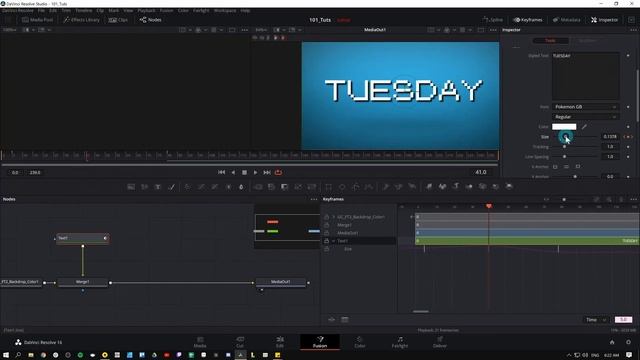Toggle loop playback button
The width and height of the screenshot is (640, 360).
[x=278, y=172]
